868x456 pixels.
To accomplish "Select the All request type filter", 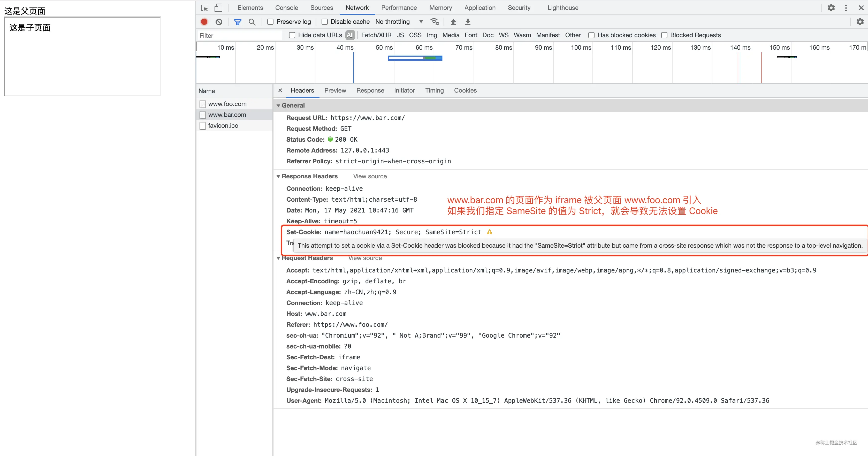I will 350,35.
